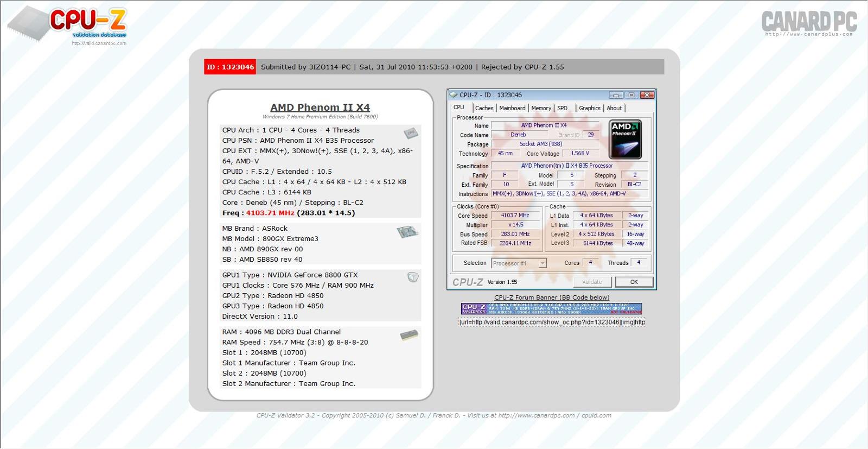Click the Core Voltage 1.568 V field
The image size is (868, 449).
click(580, 154)
